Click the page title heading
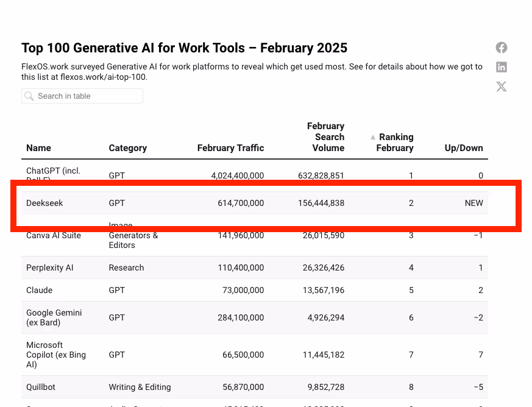The image size is (532, 407). pos(184,48)
